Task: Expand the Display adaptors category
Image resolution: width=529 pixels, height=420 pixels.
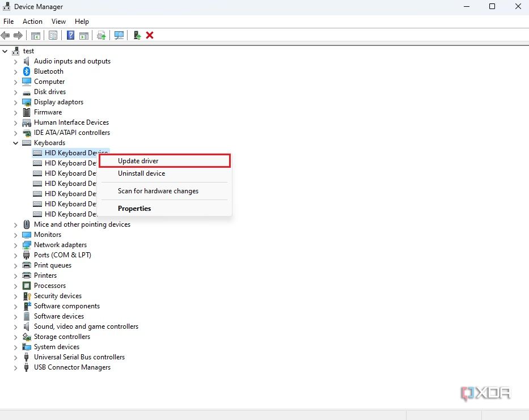Action: pyautogui.click(x=15, y=101)
